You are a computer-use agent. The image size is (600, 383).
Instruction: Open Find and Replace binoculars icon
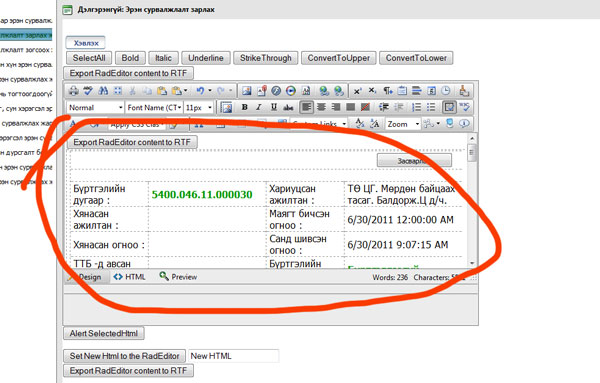tap(103, 91)
